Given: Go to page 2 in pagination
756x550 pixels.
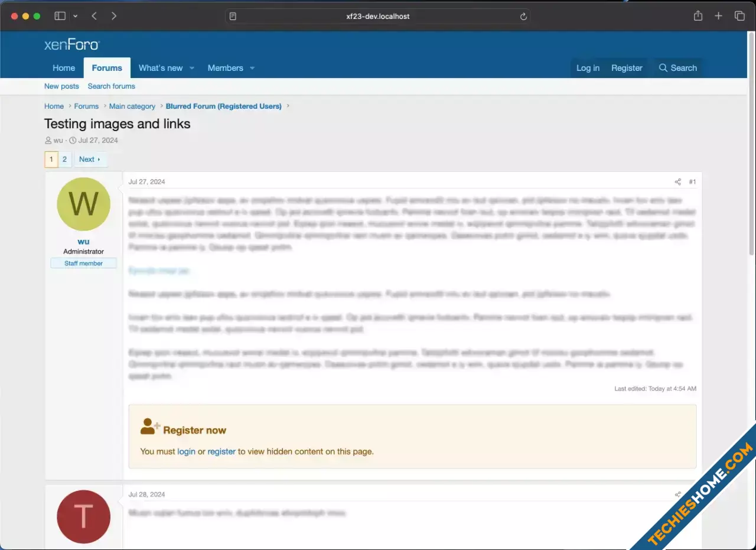Looking at the screenshot, I should point(64,160).
